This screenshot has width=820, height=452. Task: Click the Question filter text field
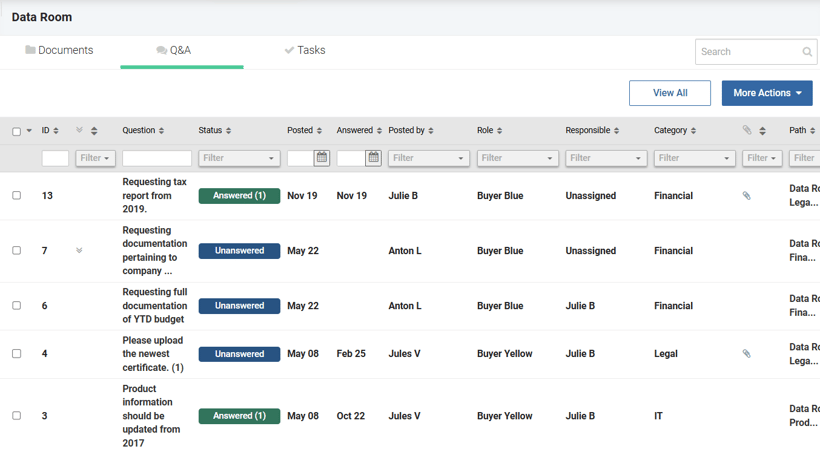(157, 158)
